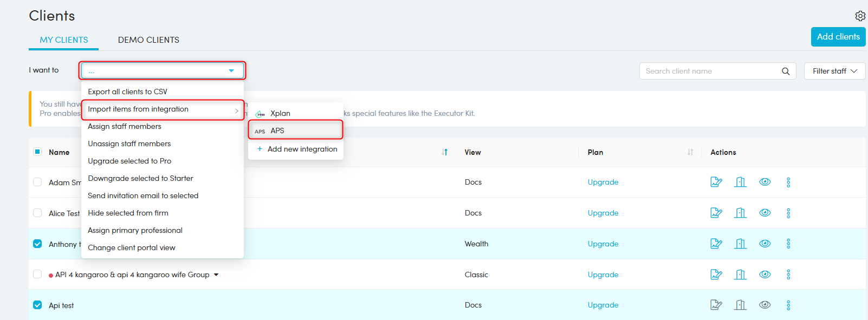Expand the Filter staff dropdown
The width and height of the screenshot is (868, 320).
[x=834, y=71]
